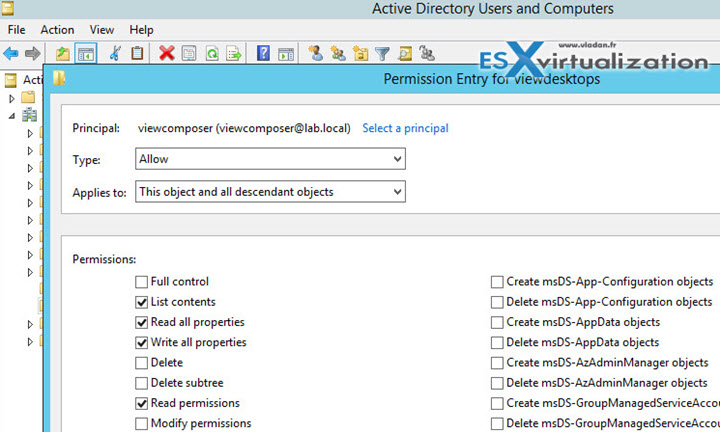Uncheck Write all properties

coord(141,342)
